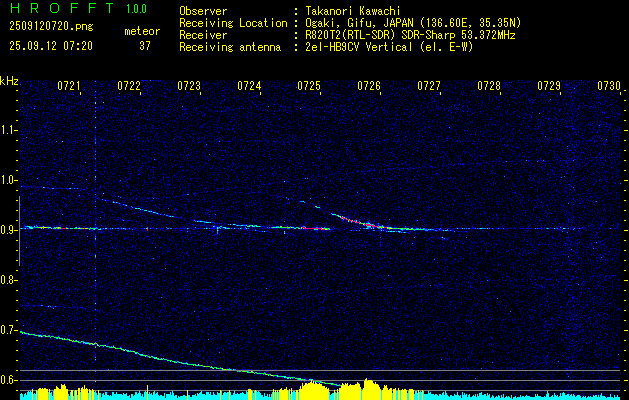Select the 2509120720.png filename text
Image resolution: width=629 pixels, height=400 pixels.
click(48, 27)
